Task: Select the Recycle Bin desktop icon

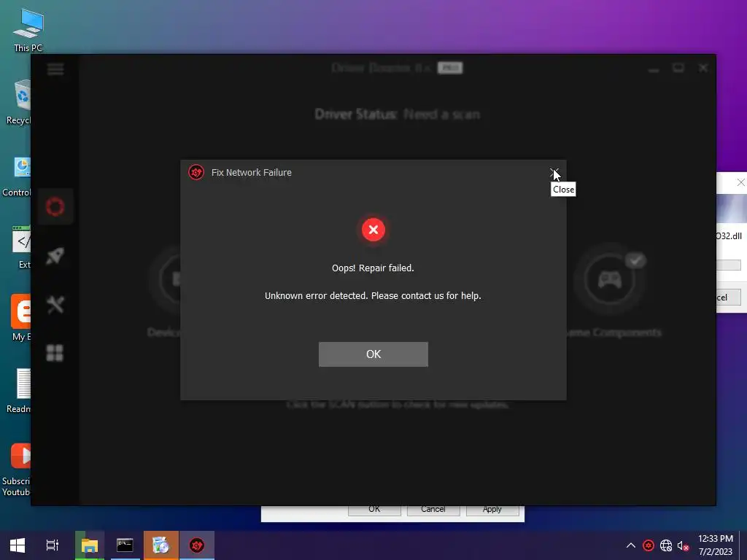Action: tap(19, 103)
